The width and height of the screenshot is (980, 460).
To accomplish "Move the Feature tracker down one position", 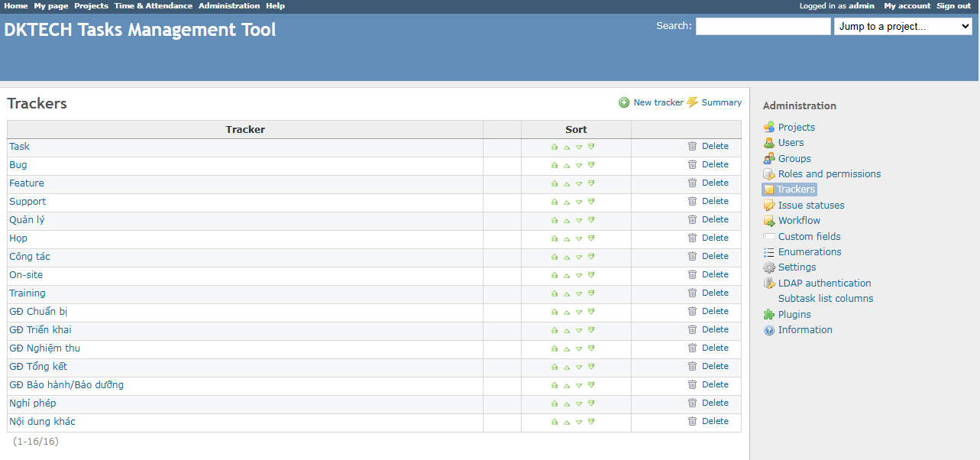I will tap(579, 183).
